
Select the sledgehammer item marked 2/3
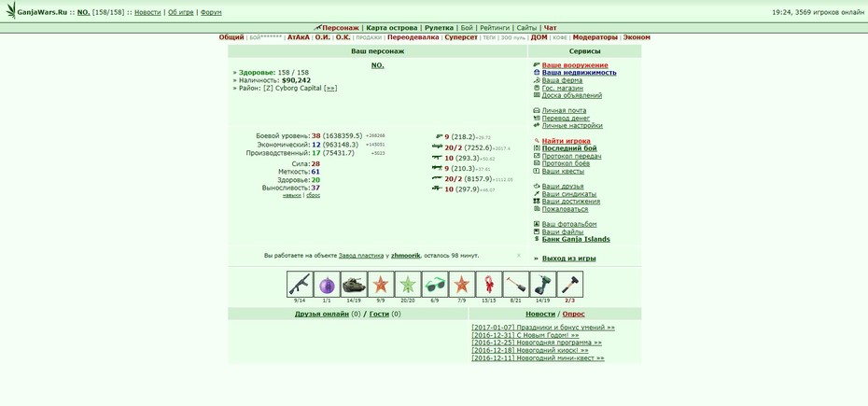[570, 284]
